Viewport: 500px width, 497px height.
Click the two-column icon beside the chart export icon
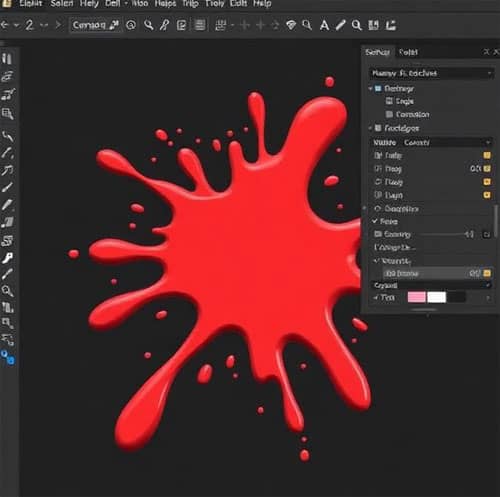[x=373, y=25]
